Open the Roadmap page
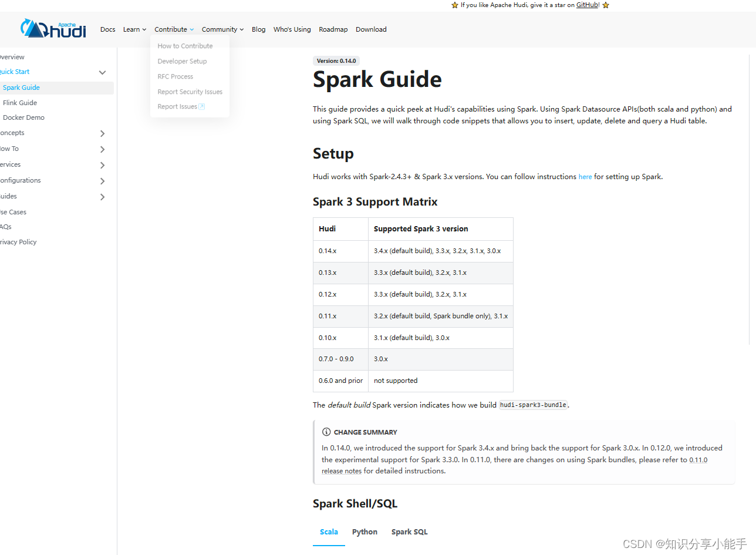The width and height of the screenshot is (756, 555). tap(333, 29)
